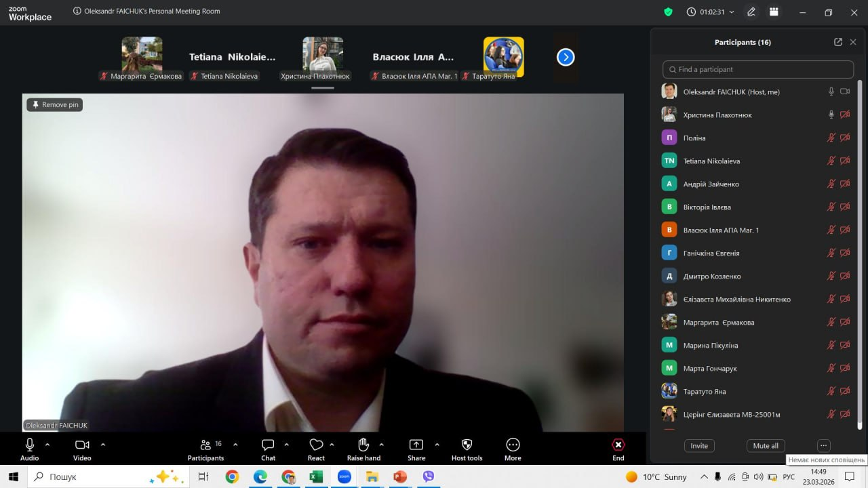Image resolution: width=868 pixels, height=488 pixels.
Task: Open the annotate pen icon in title bar
Action: 751,12
